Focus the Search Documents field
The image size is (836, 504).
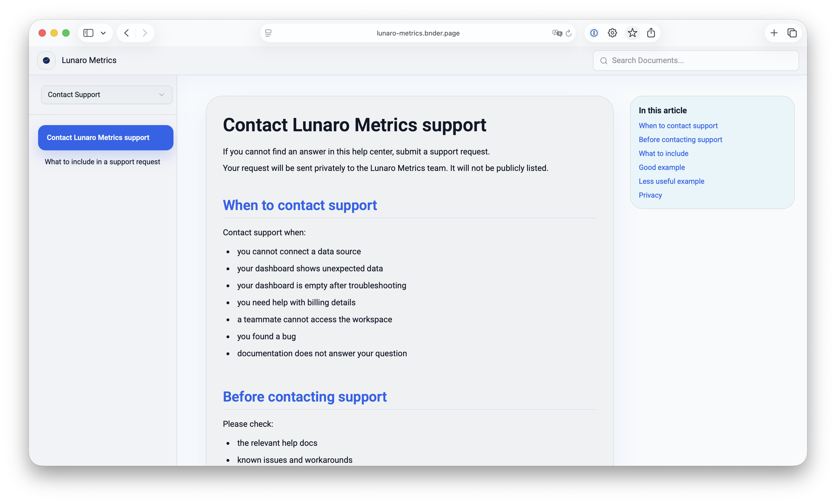(x=695, y=60)
